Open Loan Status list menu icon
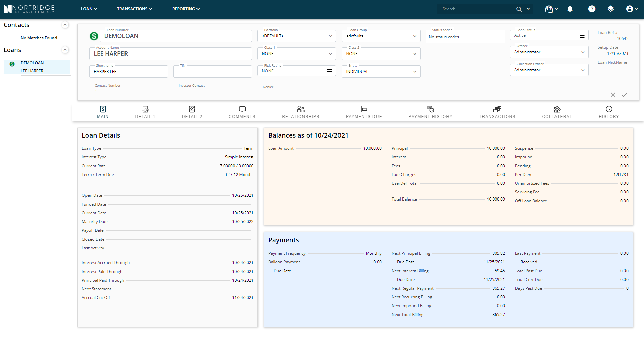Screen dimensions: 644x360 (582, 36)
